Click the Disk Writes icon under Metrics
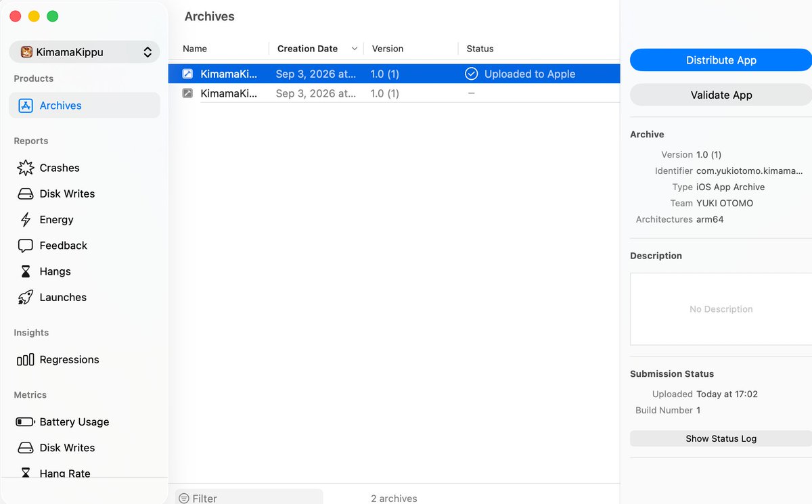Screen dimensions: 812x504 pos(26,448)
